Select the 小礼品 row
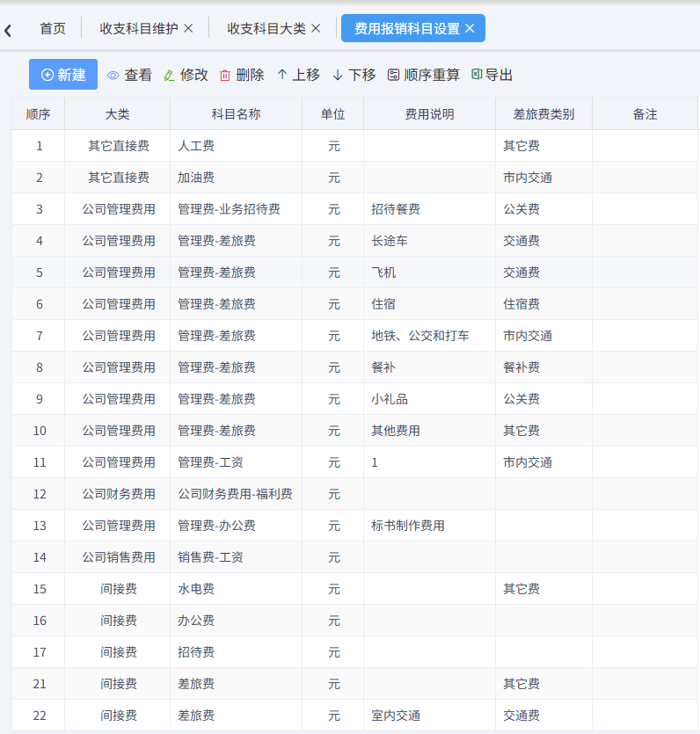 (x=355, y=399)
